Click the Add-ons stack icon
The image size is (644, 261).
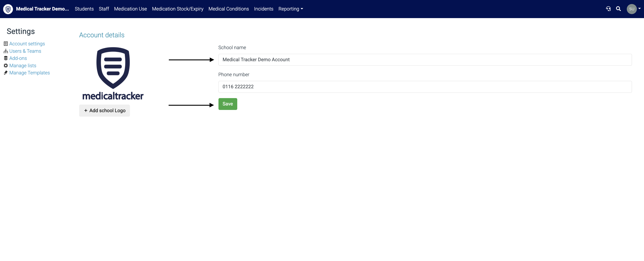click(6, 58)
